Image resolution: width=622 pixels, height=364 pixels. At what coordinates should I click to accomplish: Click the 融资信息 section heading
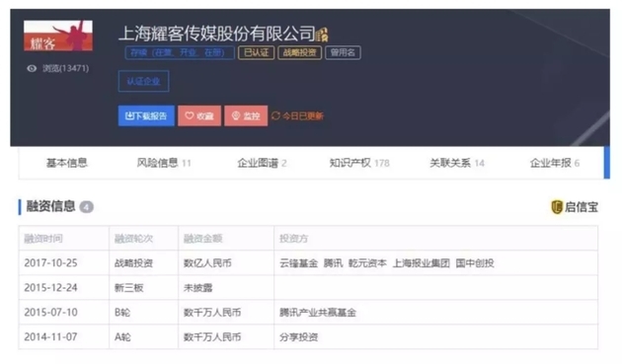(50, 206)
